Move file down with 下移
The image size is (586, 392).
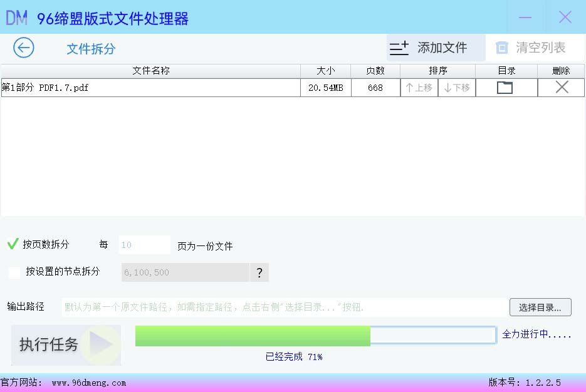tap(457, 88)
